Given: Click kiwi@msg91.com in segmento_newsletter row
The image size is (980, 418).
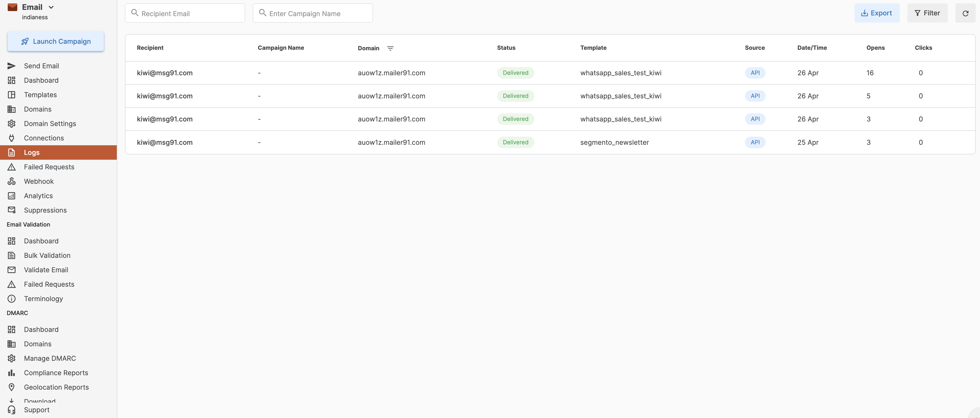Looking at the screenshot, I should point(165,142).
